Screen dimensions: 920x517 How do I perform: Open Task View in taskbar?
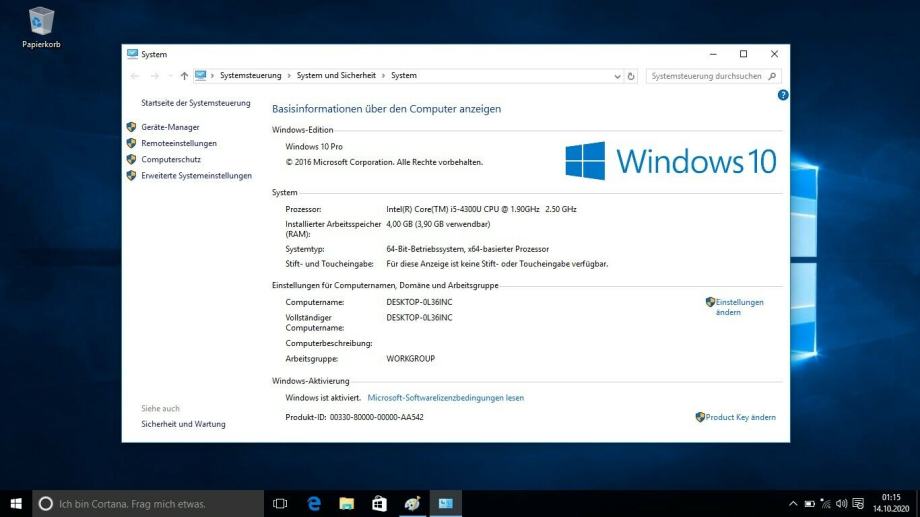280,504
